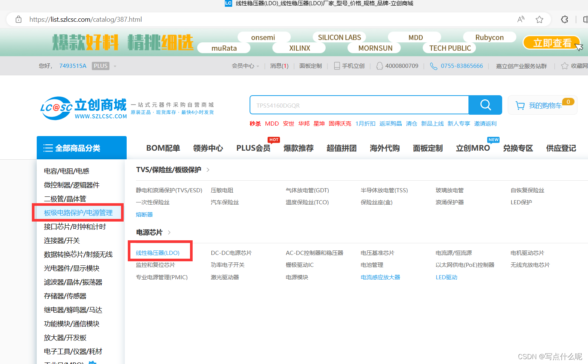Click the Rubycon brand pill
588x364 pixels.
coord(489,37)
